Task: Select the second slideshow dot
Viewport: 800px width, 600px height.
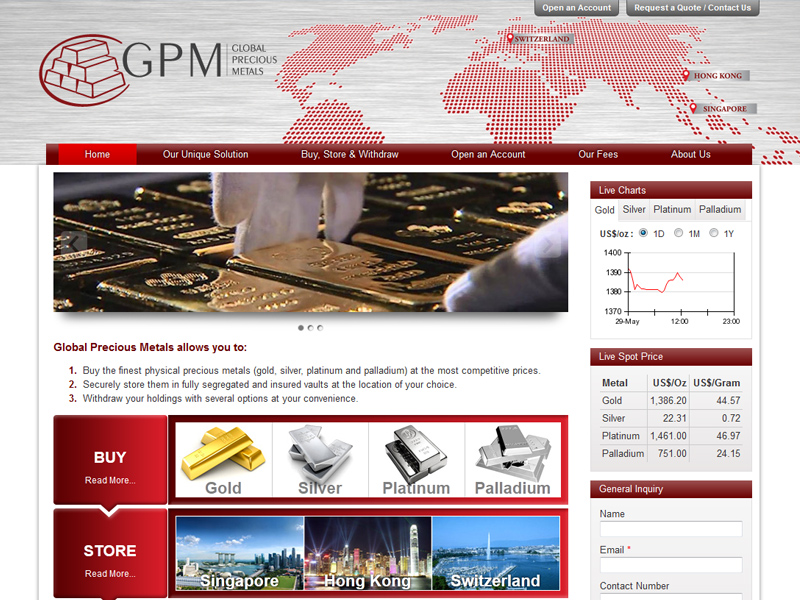Action: pyautogui.click(x=310, y=328)
